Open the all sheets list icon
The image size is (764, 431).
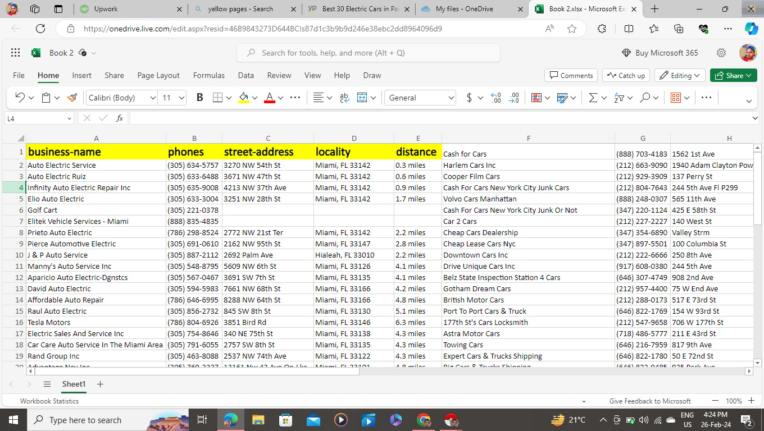pyautogui.click(x=47, y=384)
